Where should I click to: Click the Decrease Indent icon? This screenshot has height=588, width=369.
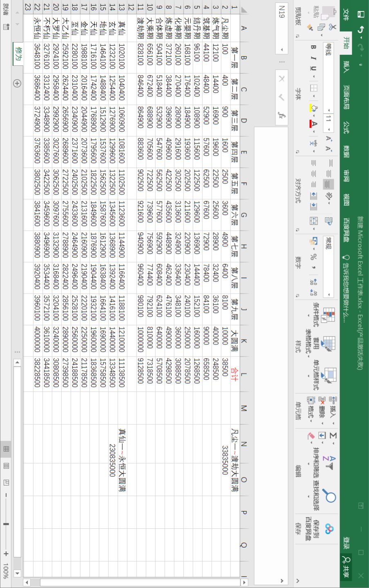coord(313,196)
